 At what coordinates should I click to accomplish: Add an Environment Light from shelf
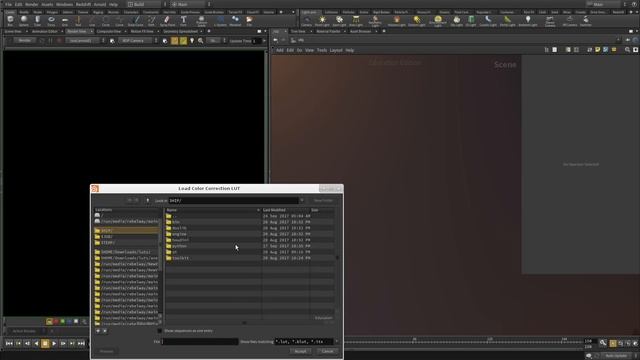(438, 21)
